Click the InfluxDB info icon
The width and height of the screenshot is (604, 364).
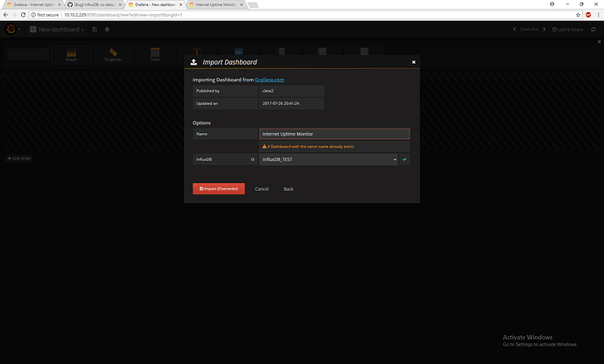click(x=253, y=159)
